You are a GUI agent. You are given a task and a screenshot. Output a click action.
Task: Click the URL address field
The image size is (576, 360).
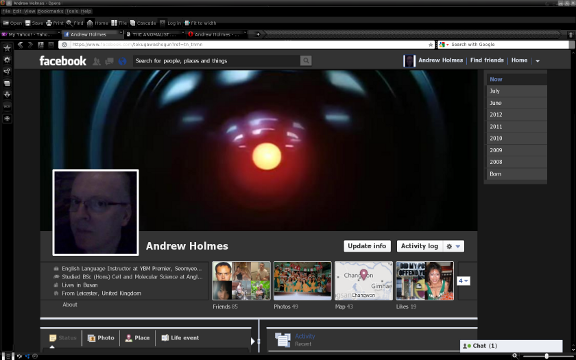pyautogui.click(x=247, y=44)
